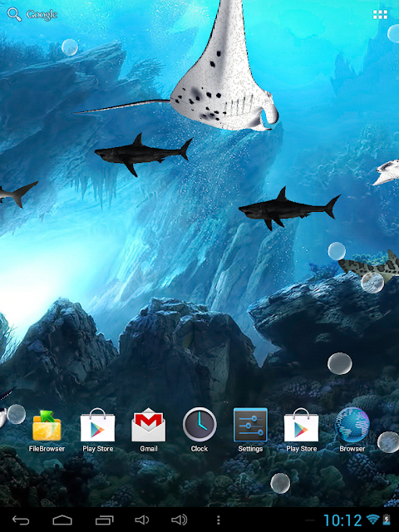
Task: Open the Clock app
Action: (199, 431)
